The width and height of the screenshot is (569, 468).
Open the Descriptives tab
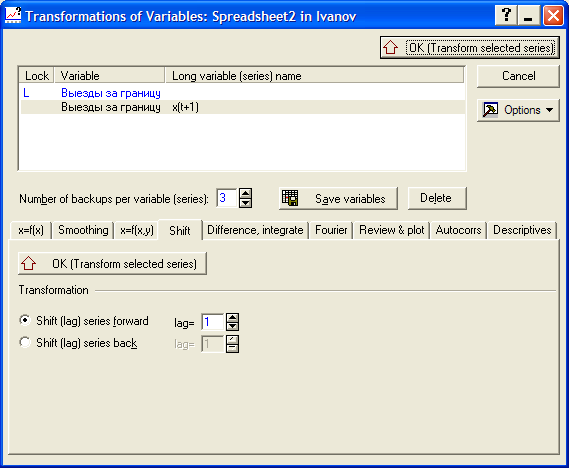click(522, 230)
